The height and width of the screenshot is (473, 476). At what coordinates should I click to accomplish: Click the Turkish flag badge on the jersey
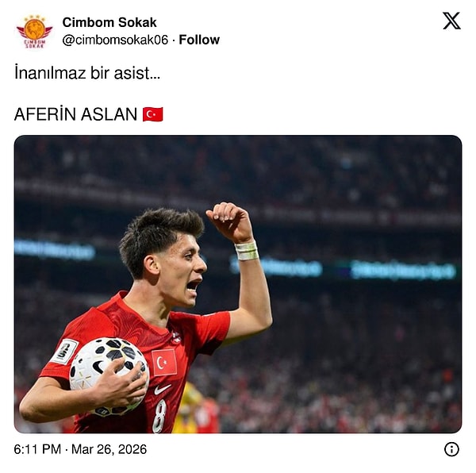(164, 362)
